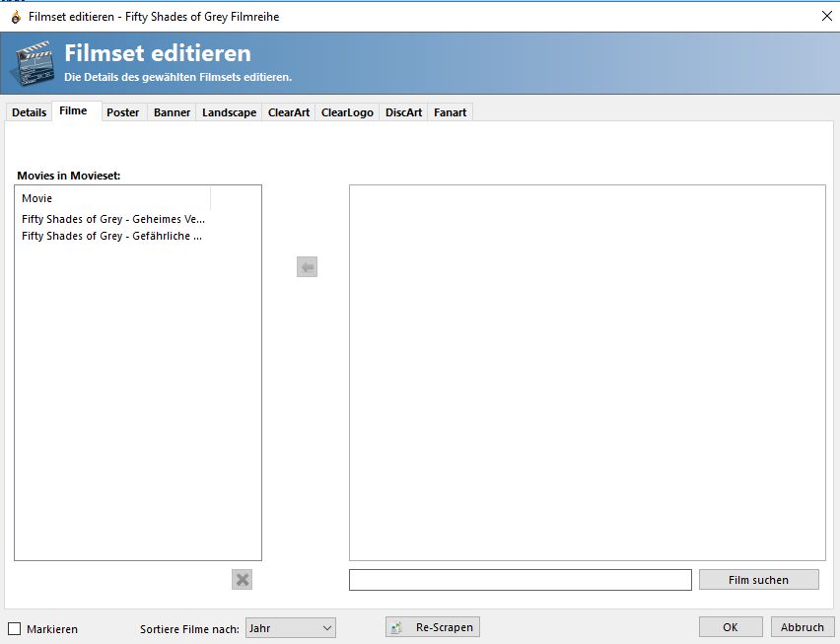Click the left arrow add-to-movieset icon

coord(307,267)
